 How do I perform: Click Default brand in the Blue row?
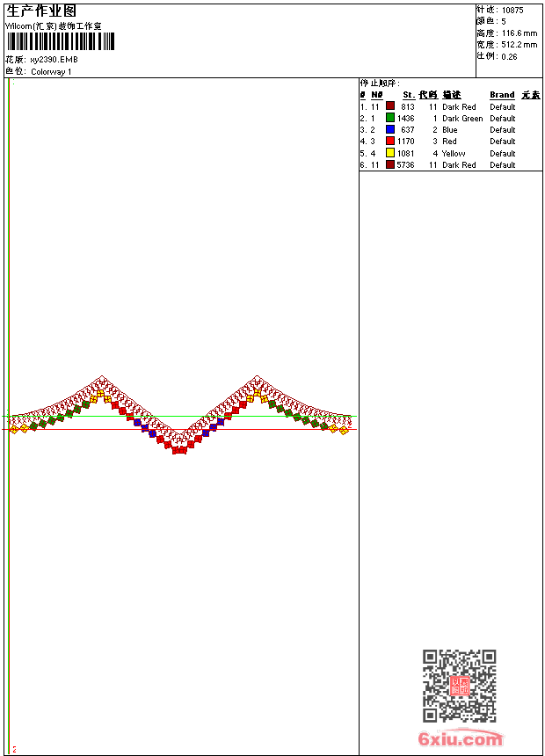coord(503,130)
